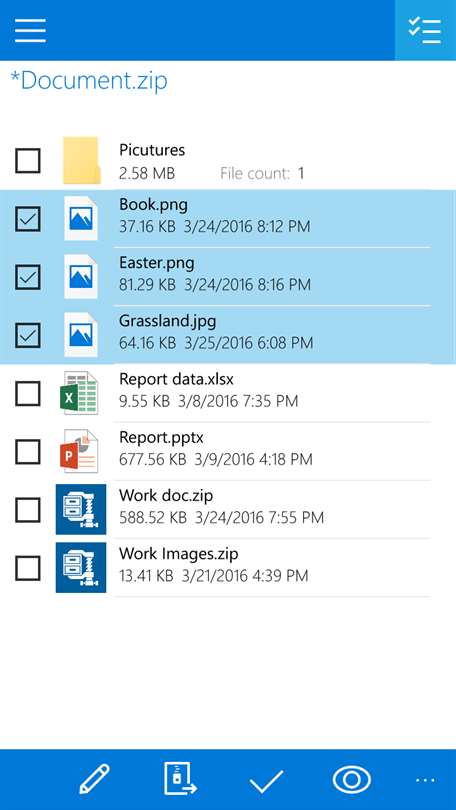This screenshot has height=810, width=456.
Task: Select the Grassland.jpg file name
Action: (x=167, y=321)
